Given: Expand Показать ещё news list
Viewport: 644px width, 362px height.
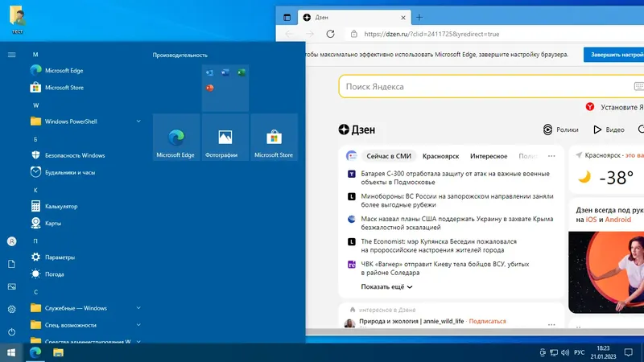Looking at the screenshot, I should (x=386, y=287).
